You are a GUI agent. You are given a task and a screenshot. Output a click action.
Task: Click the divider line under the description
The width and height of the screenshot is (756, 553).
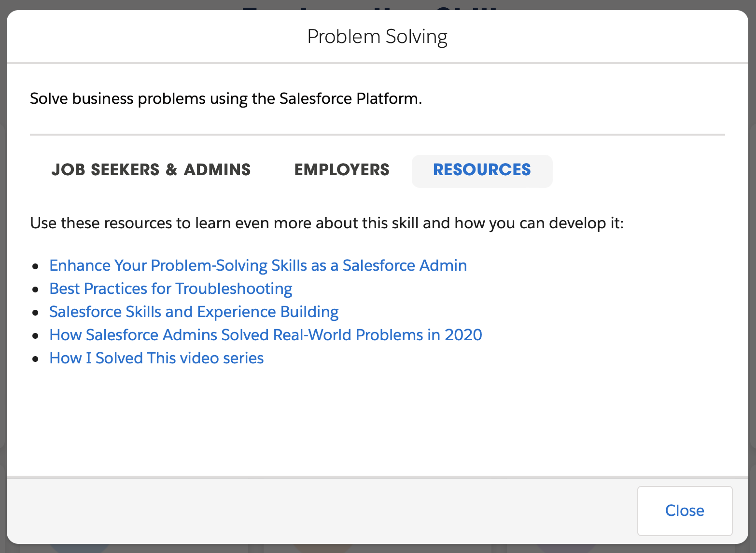377,135
